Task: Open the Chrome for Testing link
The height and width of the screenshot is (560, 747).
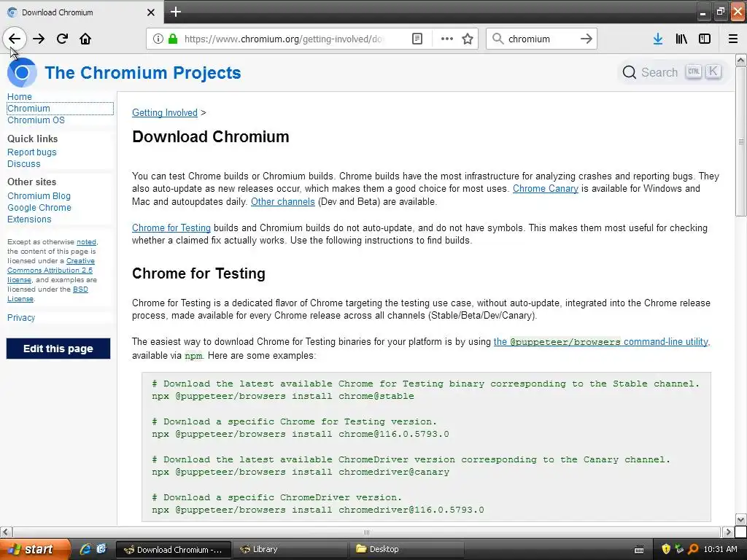Action: (171, 227)
